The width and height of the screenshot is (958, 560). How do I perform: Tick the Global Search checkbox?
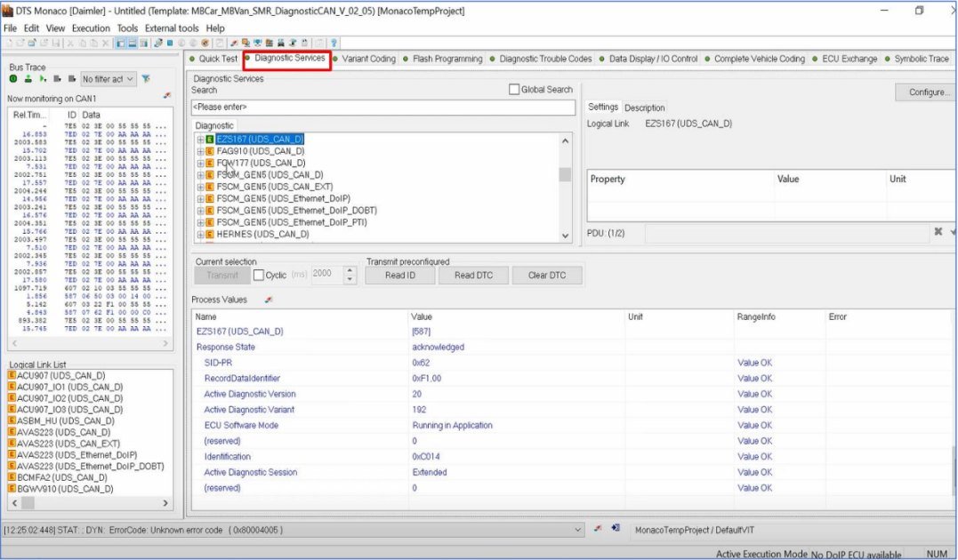click(513, 90)
